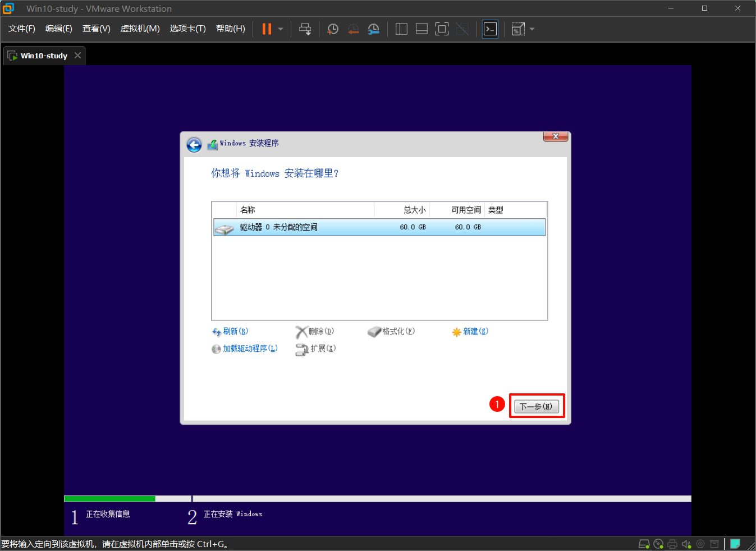The height and width of the screenshot is (551, 756).
Task: Take a snapshot of the virtual machine
Action: click(x=332, y=29)
